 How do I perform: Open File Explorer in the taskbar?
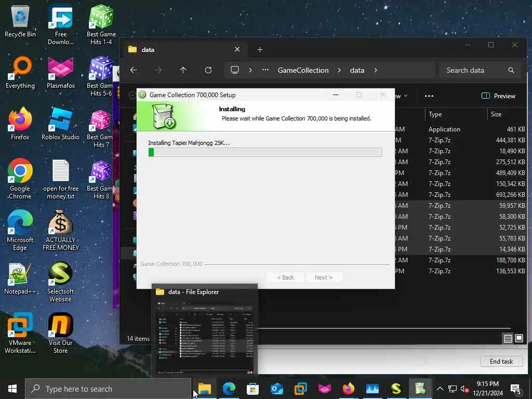tap(205, 389)
